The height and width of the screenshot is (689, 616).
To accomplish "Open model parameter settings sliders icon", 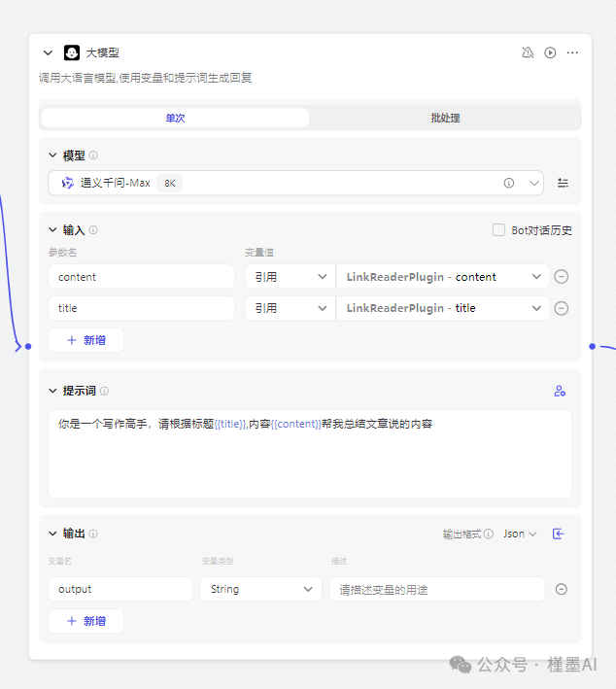I will pyautogui.click(x=563, y=183).
